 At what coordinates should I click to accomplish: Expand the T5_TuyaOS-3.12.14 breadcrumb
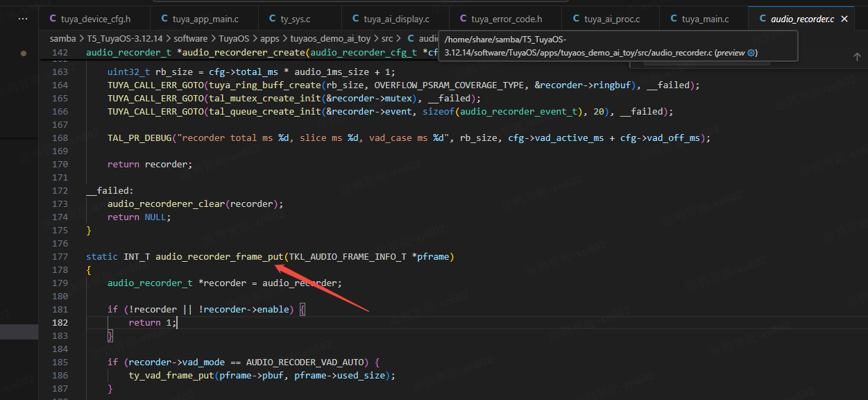point(124,39)
